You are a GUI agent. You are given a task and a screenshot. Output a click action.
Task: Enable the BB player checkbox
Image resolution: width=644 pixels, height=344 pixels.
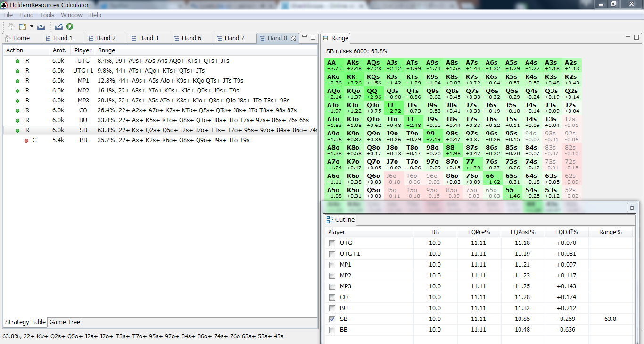(332, 330)
